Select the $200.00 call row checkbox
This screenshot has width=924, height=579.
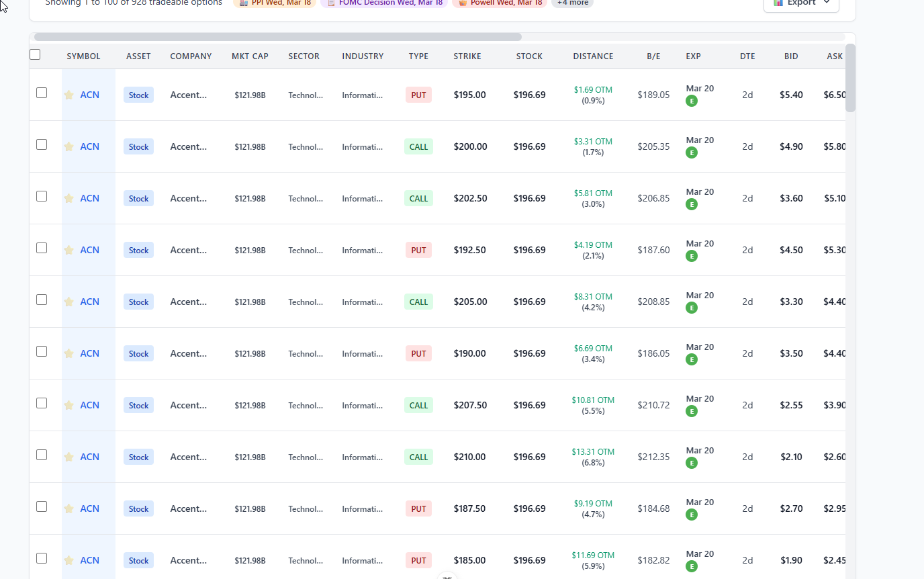coord(42,144)
